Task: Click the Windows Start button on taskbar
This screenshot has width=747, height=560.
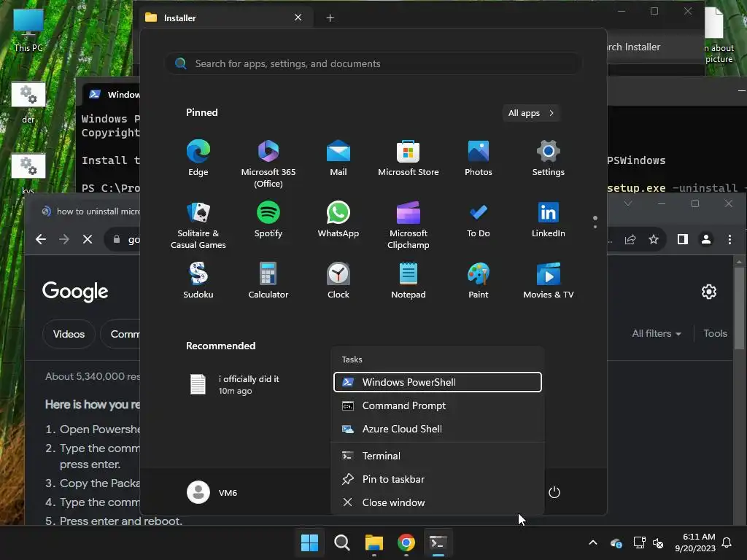Action: coord(309,542)
